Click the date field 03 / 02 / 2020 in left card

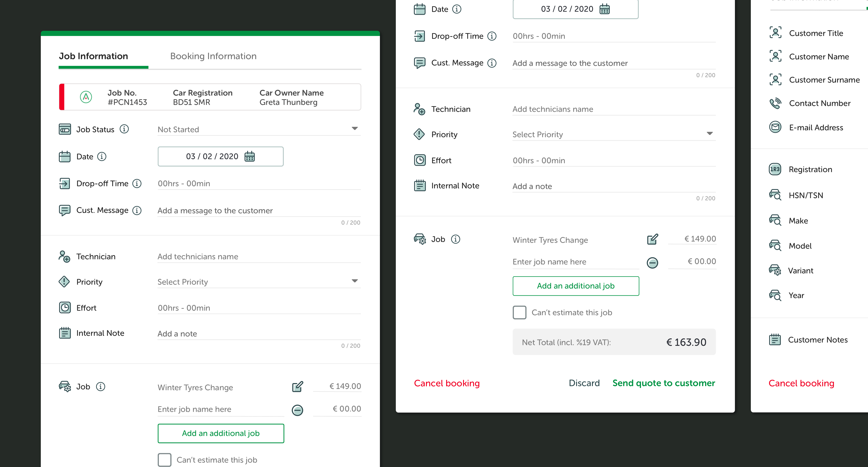pos(221,156)
